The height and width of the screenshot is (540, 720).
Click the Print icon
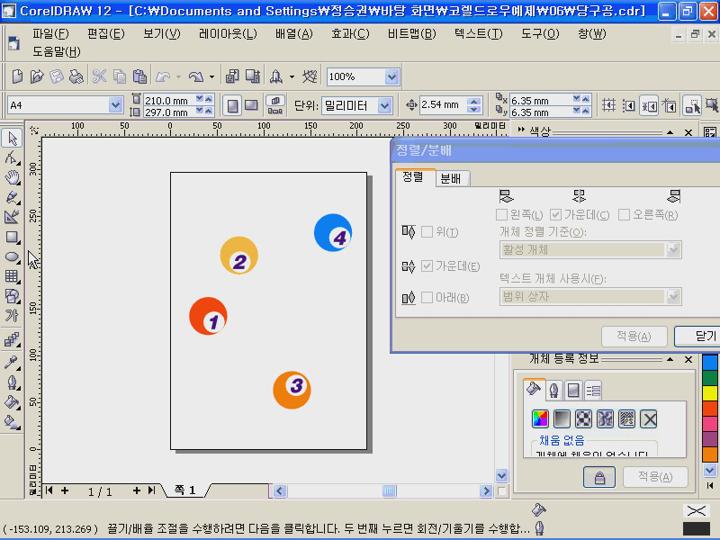tap(76, 76)
